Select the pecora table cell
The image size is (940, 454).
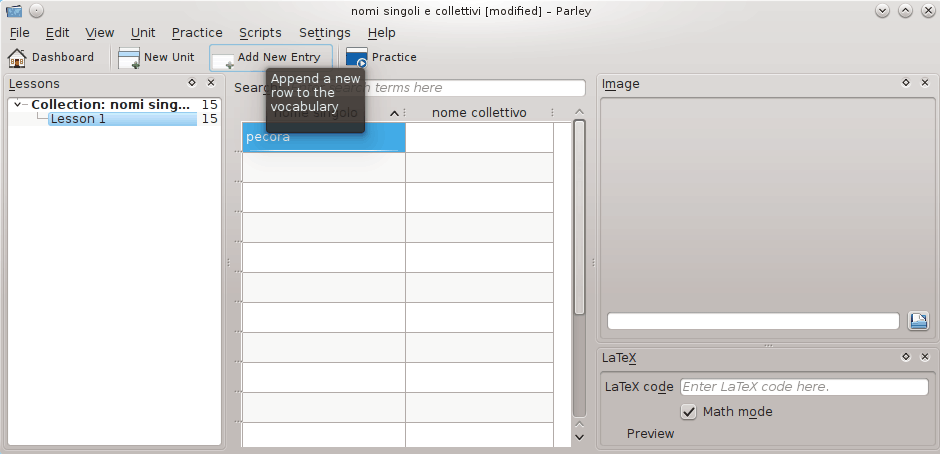tap(324, 137)
